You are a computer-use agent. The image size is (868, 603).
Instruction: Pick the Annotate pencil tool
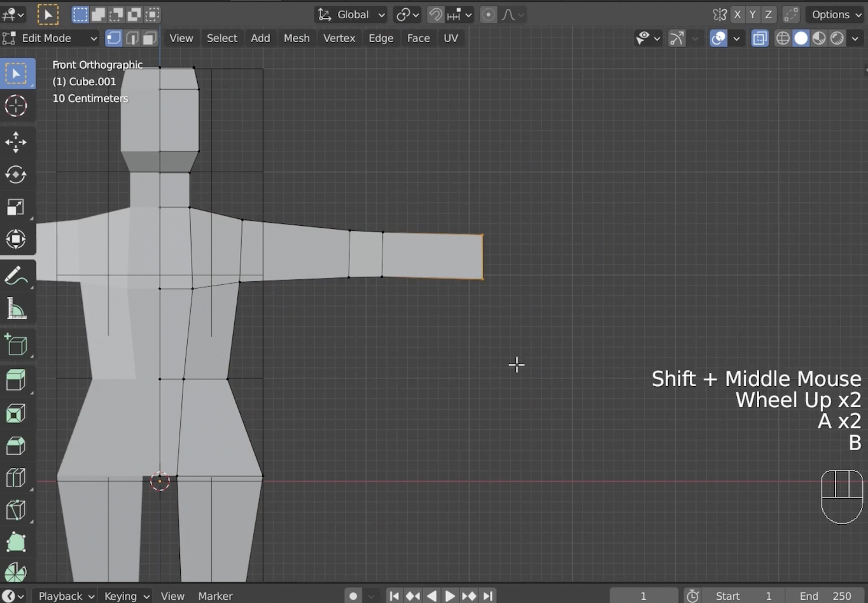[15, 276]
